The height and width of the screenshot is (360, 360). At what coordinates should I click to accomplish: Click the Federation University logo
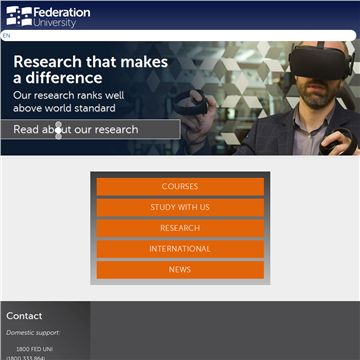(x=48, y=17)
